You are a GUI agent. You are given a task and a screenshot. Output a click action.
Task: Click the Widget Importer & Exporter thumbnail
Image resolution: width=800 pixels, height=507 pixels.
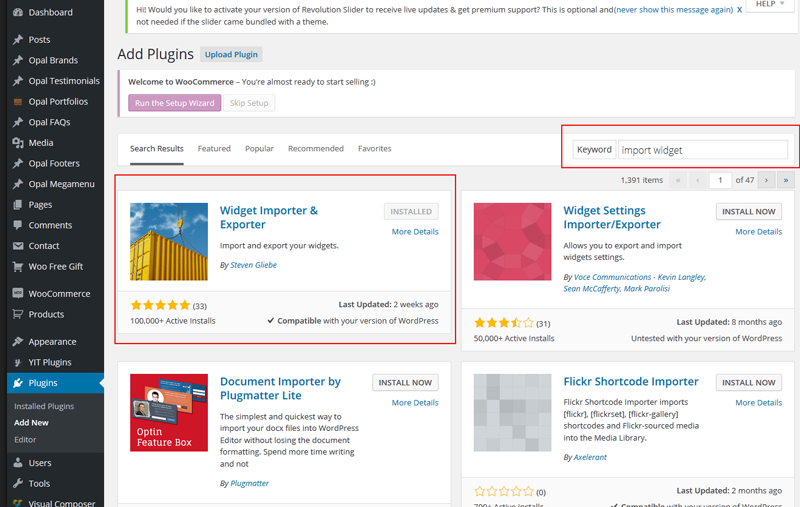(169, 242)
